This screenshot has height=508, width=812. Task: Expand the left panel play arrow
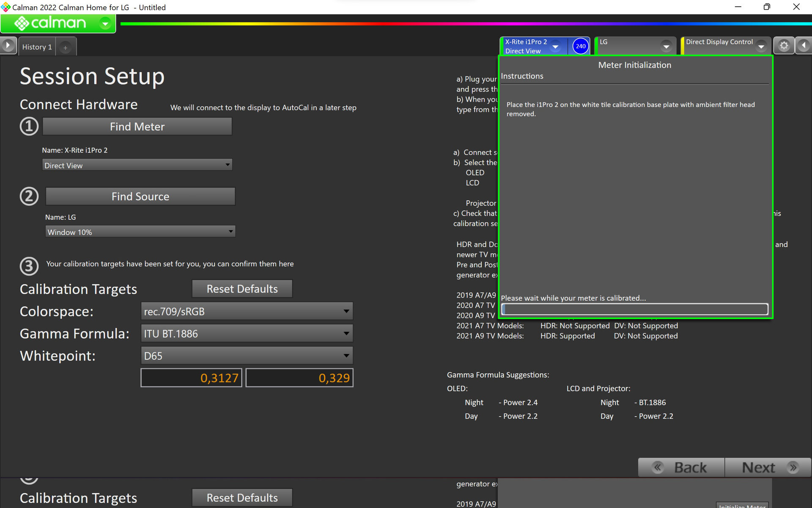(8, 45)
